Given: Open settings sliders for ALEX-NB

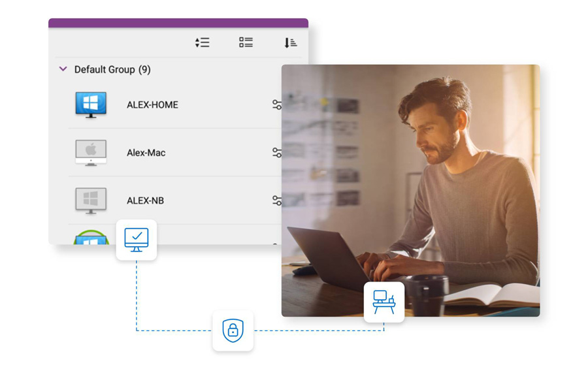Looking at the screenshot, I should pyautogui.click(x=277, y=201).
